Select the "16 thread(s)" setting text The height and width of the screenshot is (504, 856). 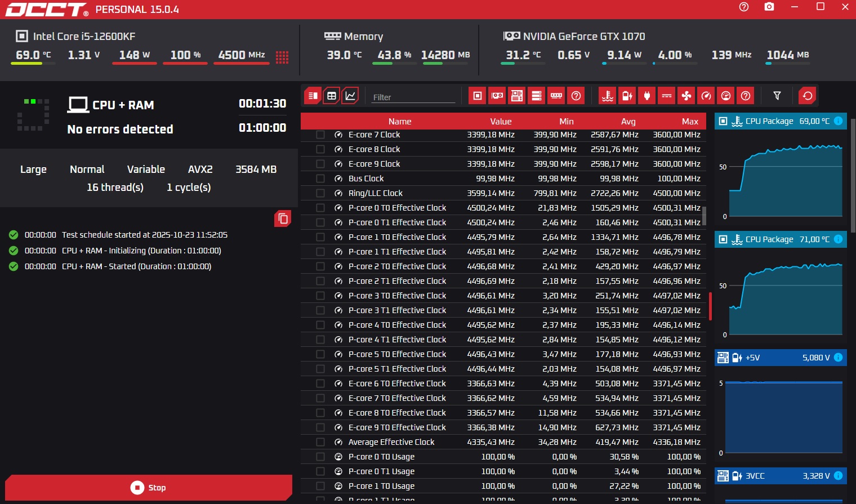(x=115, y=188)
